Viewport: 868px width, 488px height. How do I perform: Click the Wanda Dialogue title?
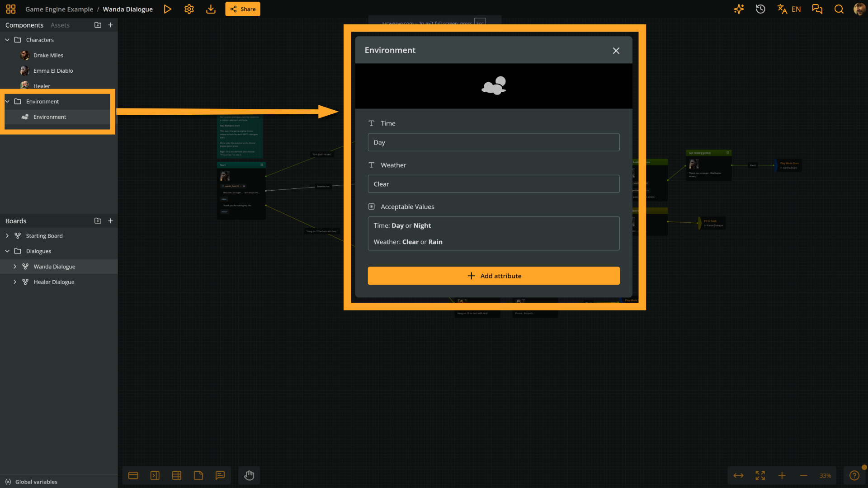coord(127,9)
